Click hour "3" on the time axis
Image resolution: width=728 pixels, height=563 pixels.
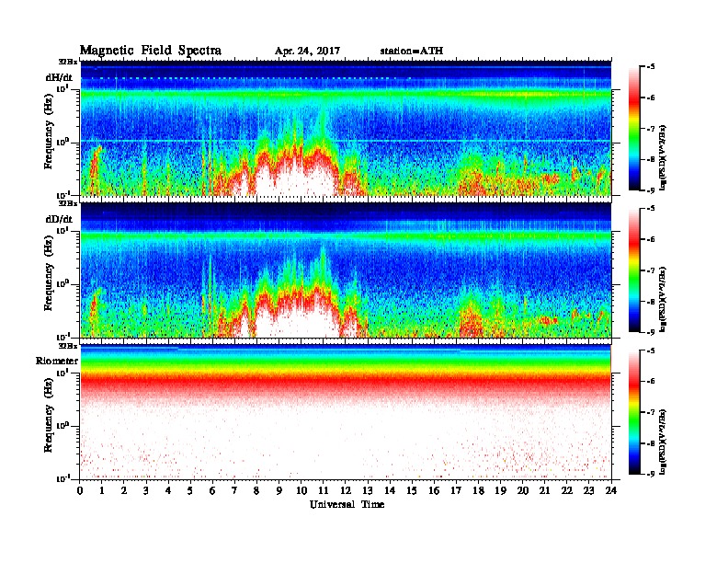(x=146, y=491)
